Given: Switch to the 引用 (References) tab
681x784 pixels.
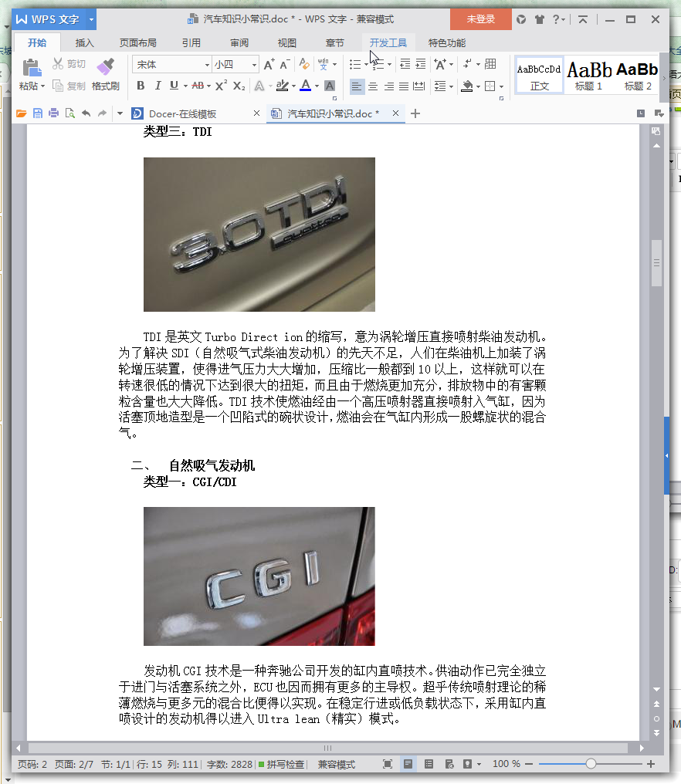Looking at the screenshot, I should (x=191, y=43).
